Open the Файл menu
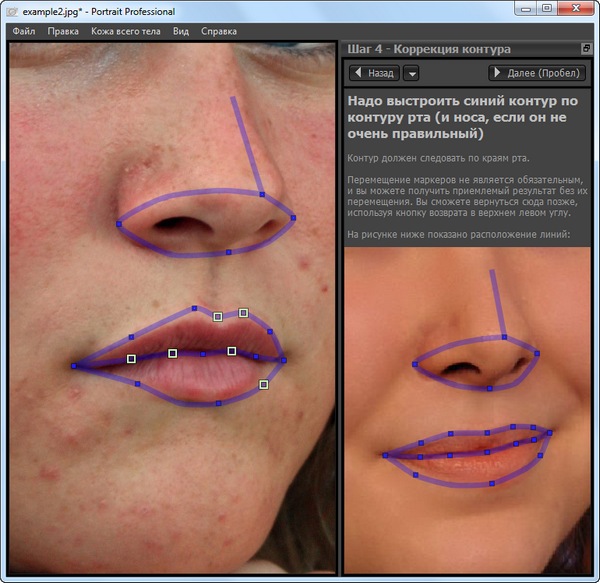600x583 pixels. (x=24, y=31)
